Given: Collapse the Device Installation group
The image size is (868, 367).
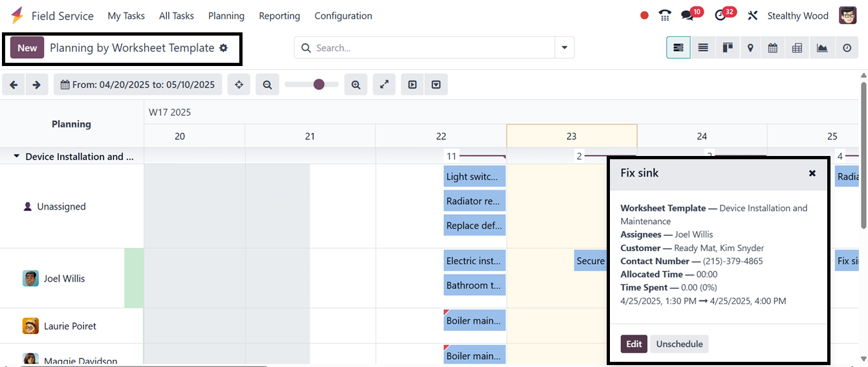Looking at the screenshot, I should (x=17, y=157).
